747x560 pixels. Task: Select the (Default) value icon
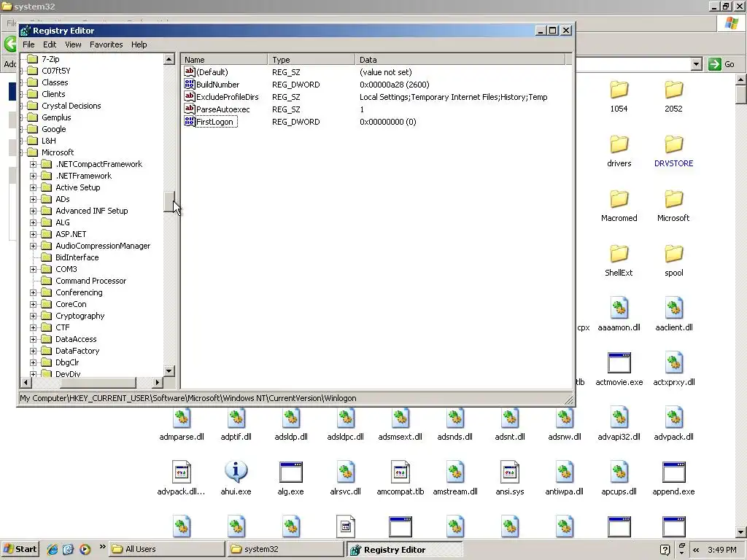click(x=190, y=72)
